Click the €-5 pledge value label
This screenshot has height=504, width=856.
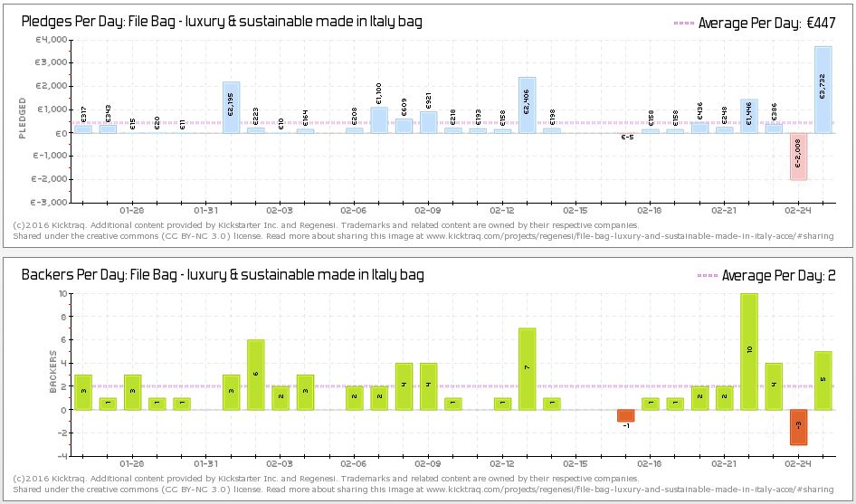pos(627,137)
